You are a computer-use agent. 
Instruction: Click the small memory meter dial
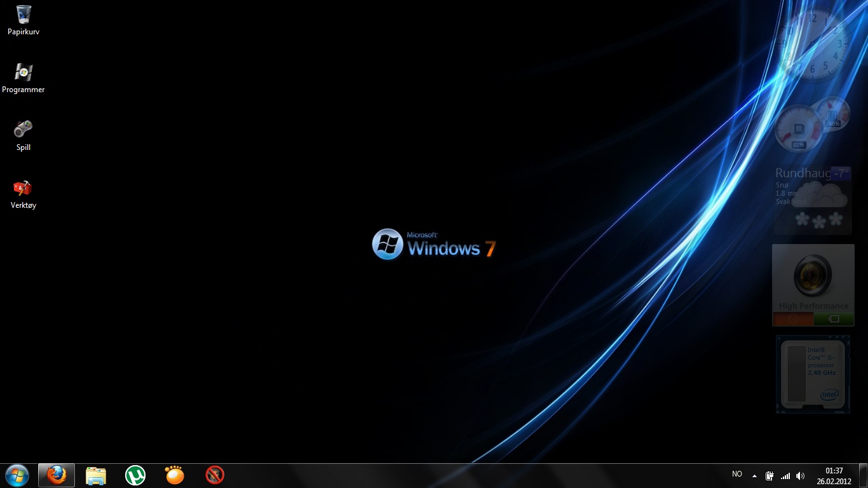(x=832, y=114)
